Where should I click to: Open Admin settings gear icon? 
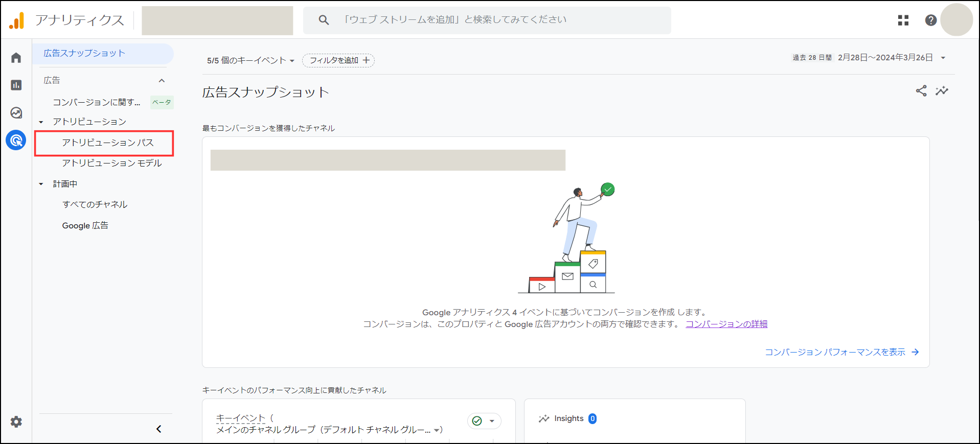click(16, 422)
